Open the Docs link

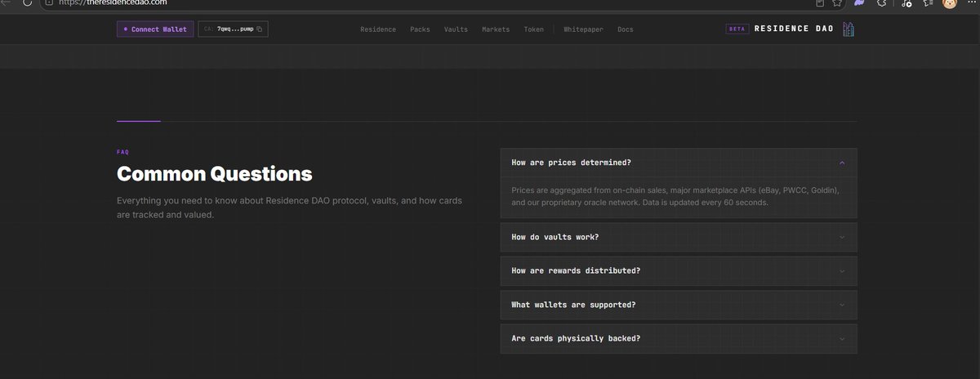626,29
